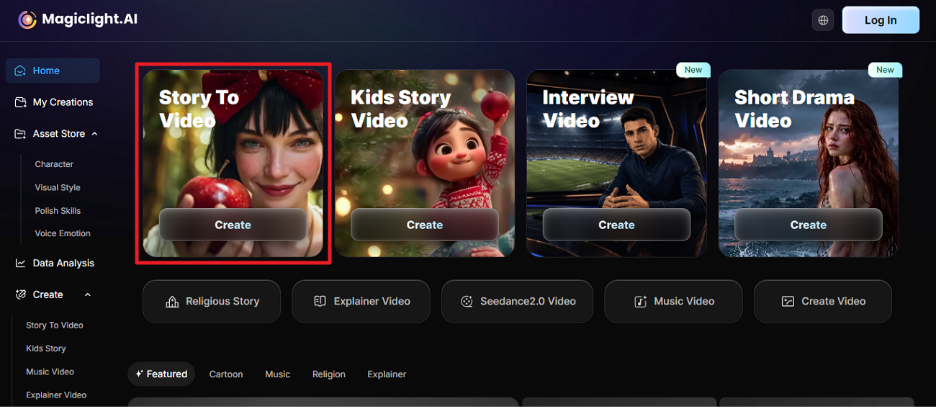Open Voice Emotion under Asset Store
936x408 pixels.
click(63, 233)
